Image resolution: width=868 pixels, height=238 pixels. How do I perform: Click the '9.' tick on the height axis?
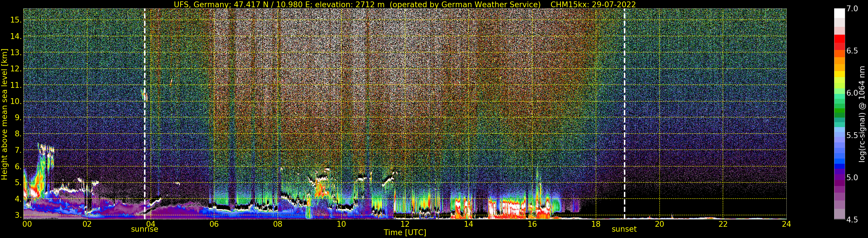pos(18,118)
